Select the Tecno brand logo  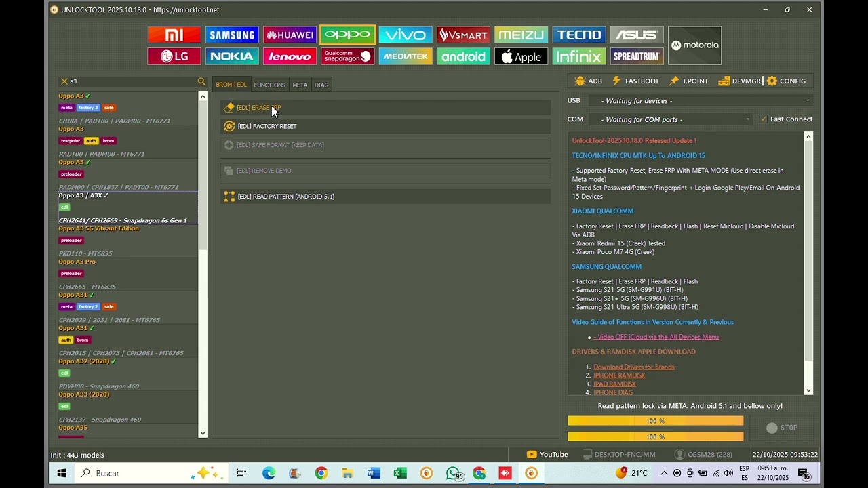click(x=578, y=35)
